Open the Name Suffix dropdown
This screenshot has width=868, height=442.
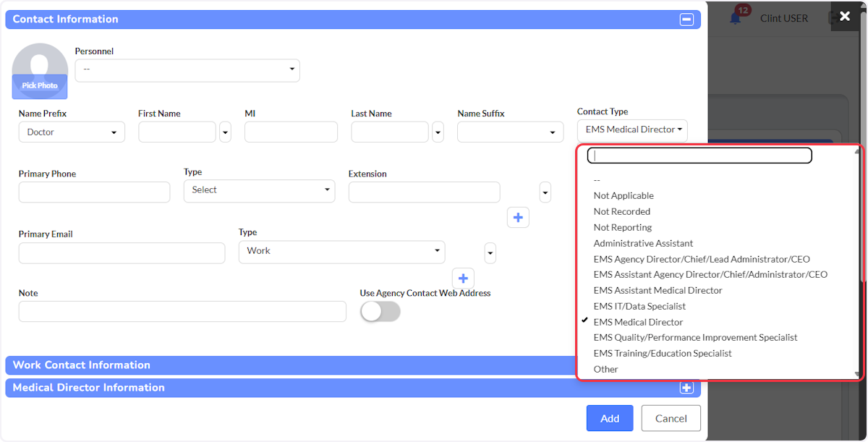click(x=510, y=132)
